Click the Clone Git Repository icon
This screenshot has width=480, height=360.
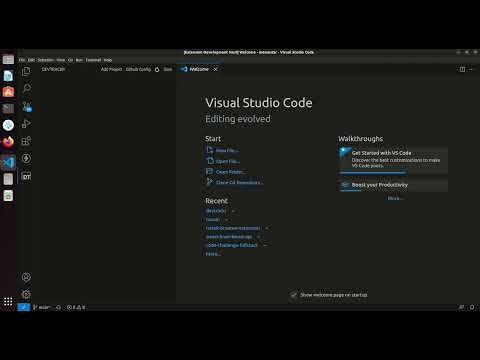coord(209,182)
